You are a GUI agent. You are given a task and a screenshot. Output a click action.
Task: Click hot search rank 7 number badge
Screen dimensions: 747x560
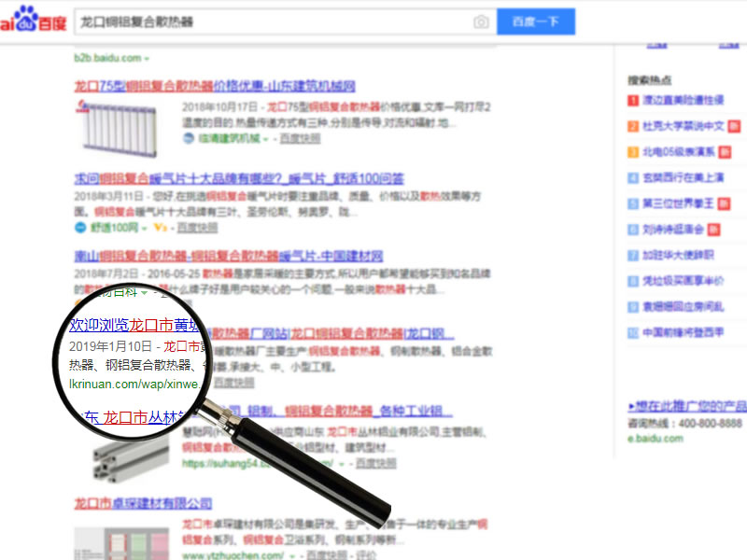633,256
